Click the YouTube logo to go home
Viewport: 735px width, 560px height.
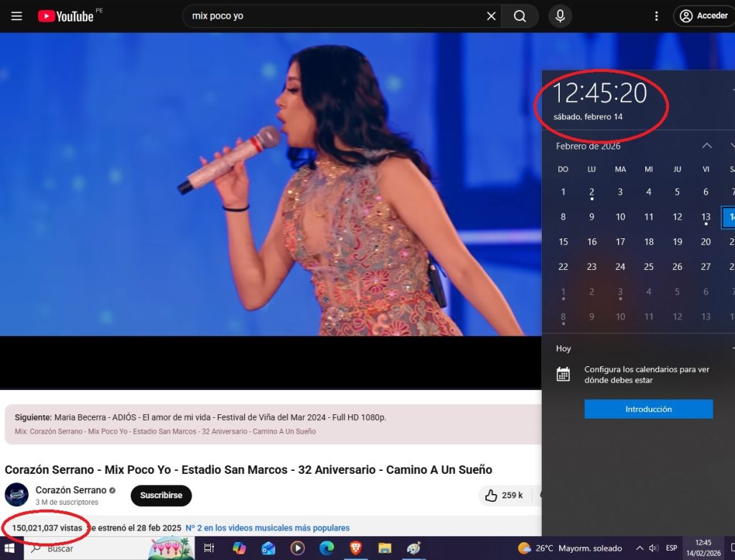(x=66, y=16)
